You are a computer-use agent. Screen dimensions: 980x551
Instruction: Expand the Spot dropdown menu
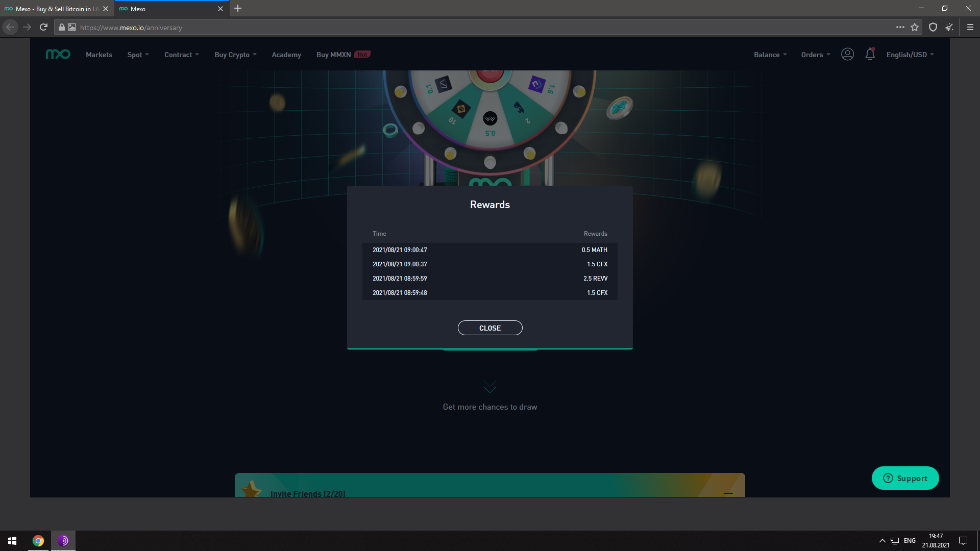(138, 55)
